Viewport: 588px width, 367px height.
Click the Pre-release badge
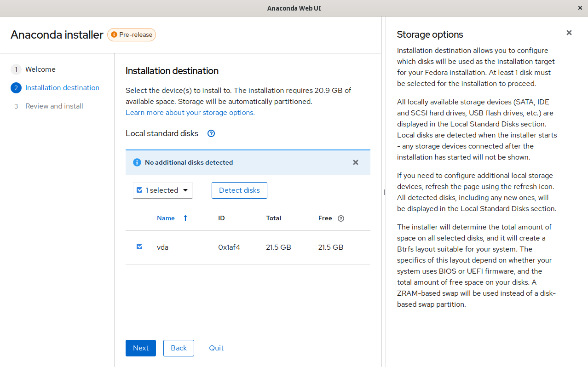click(132, 34)
